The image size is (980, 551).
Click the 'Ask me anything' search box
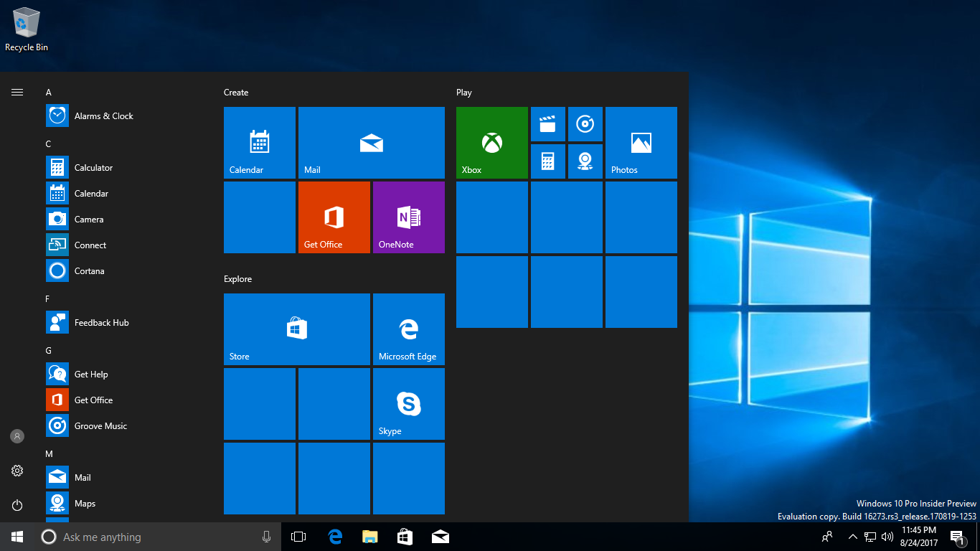coord(158,537)
